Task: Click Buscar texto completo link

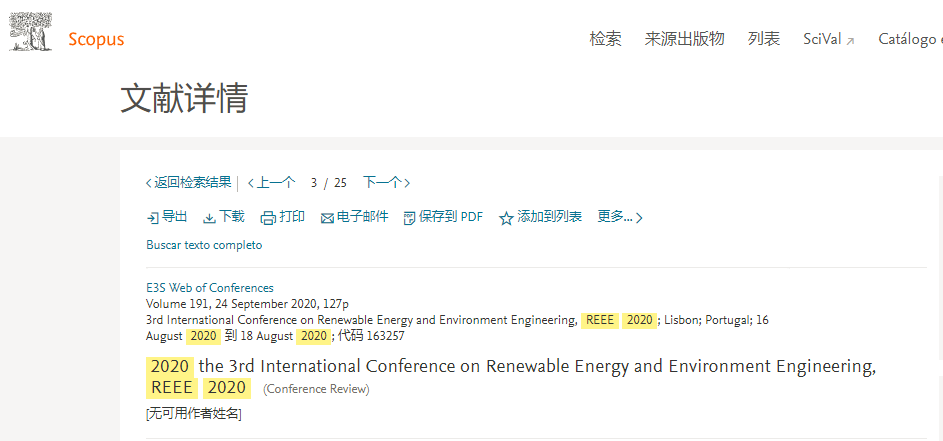Action: tap(204, 245)
